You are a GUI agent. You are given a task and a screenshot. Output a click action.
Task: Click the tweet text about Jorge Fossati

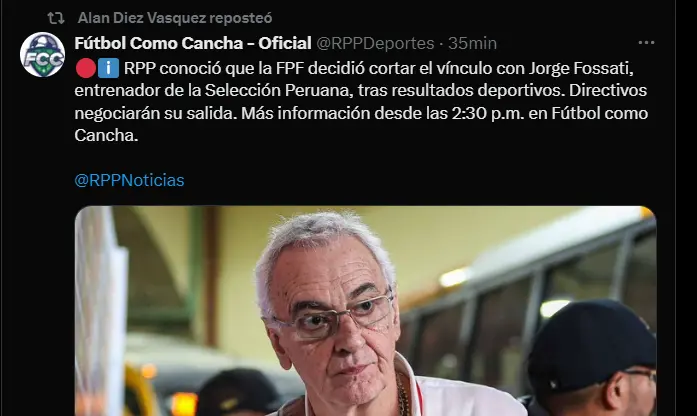point(361,102)
